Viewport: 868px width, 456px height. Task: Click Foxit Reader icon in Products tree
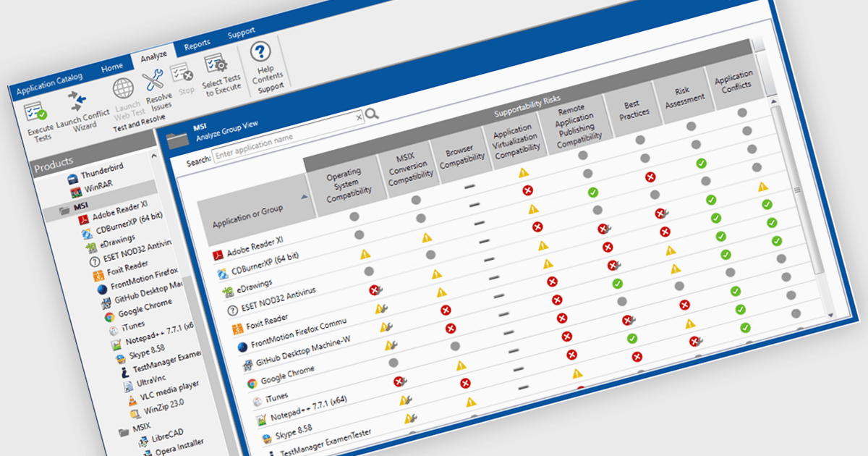click(x=100, y=274)
